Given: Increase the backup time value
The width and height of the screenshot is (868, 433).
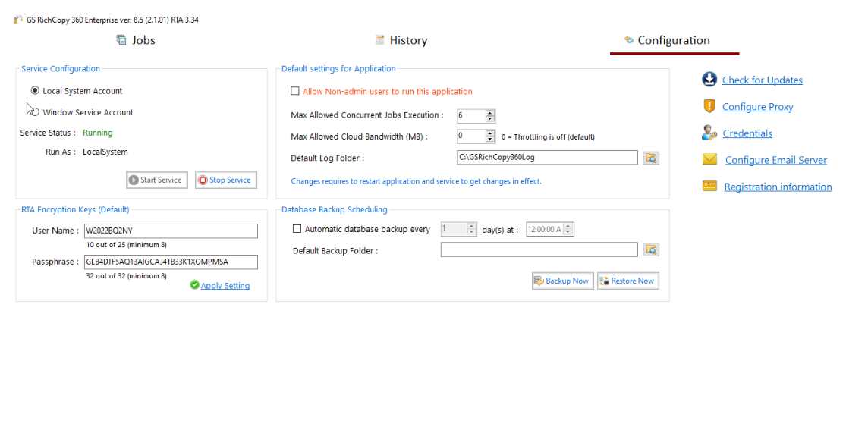Looking at the screenshot, I should point(568,226).
